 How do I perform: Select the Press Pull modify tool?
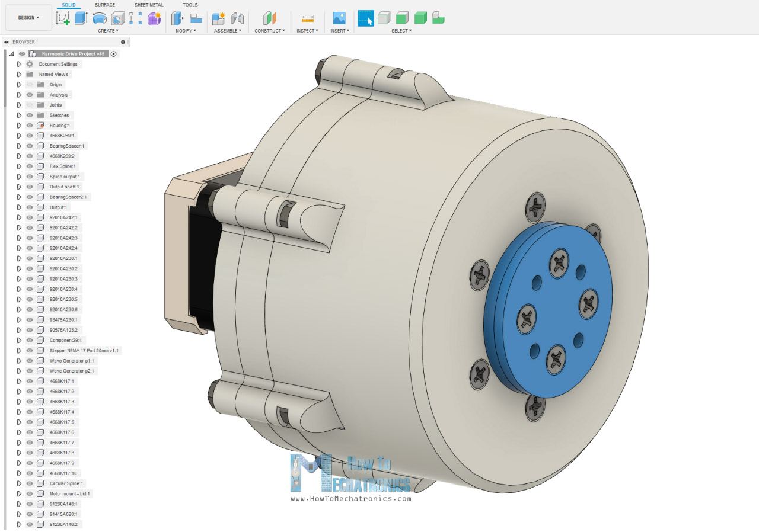click(x=177, y=18)
